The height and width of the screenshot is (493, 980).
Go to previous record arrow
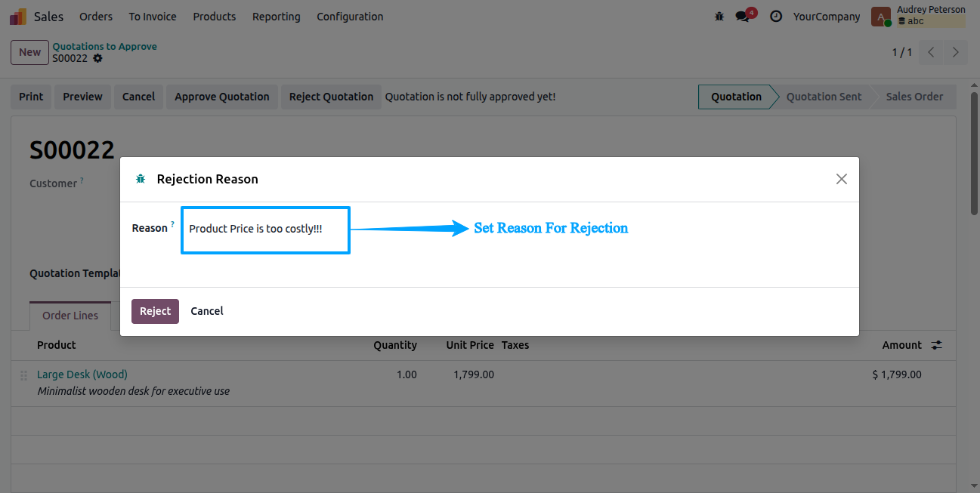[x=932, y=52]
